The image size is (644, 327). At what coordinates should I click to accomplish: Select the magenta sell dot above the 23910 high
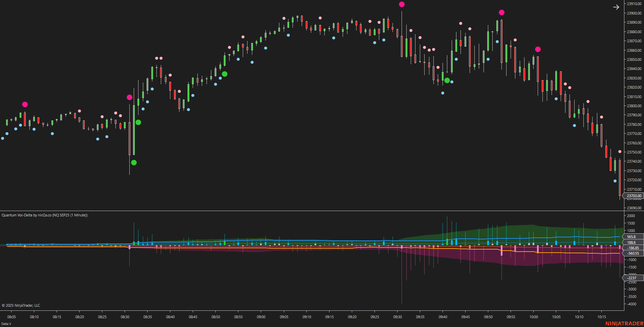tap(402, 4)
